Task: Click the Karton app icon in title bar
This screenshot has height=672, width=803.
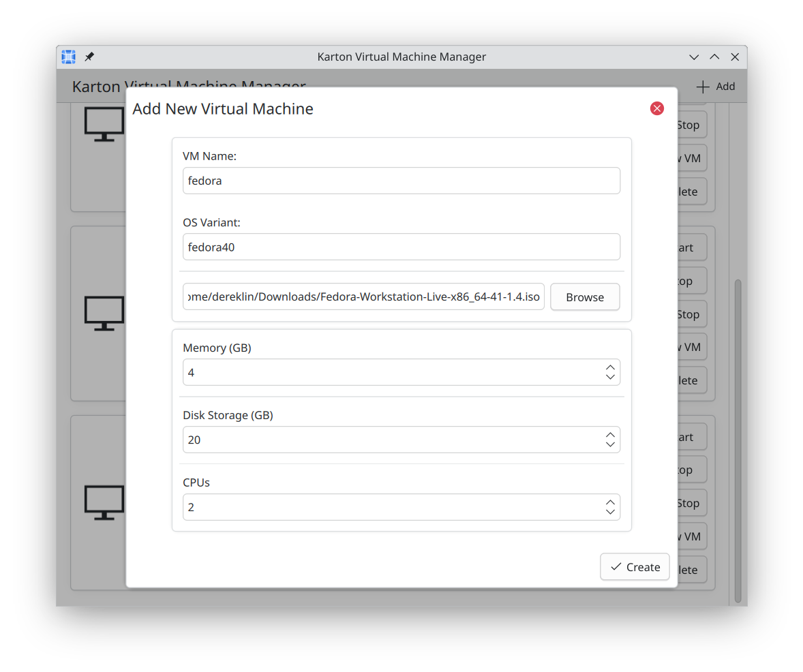Action: [68, 57]
